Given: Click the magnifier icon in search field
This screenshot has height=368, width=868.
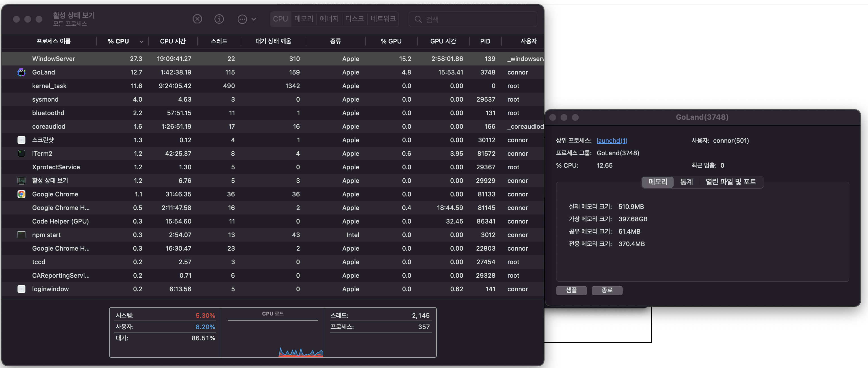Looking at the screenshot, I should [x=418, y=19].
